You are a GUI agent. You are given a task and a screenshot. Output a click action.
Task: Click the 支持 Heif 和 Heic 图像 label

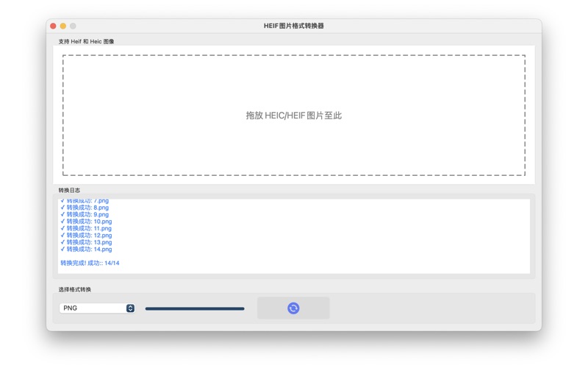(86, 41)
